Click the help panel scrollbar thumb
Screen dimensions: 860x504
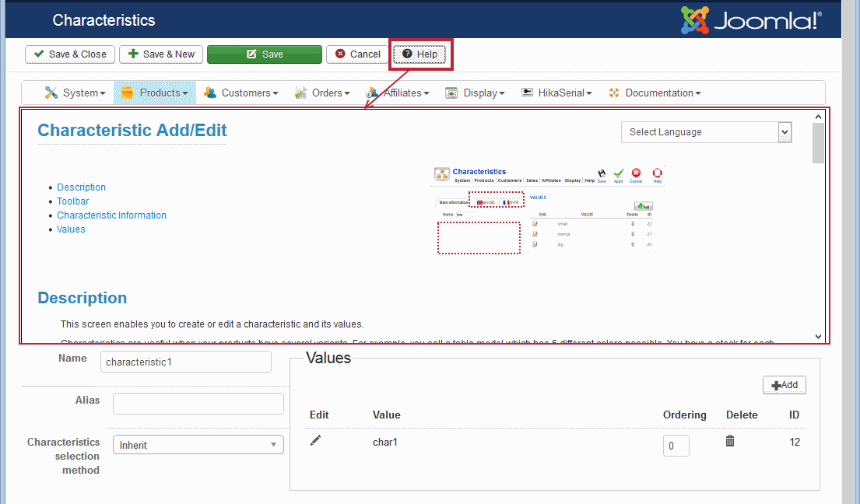(818, 143)
